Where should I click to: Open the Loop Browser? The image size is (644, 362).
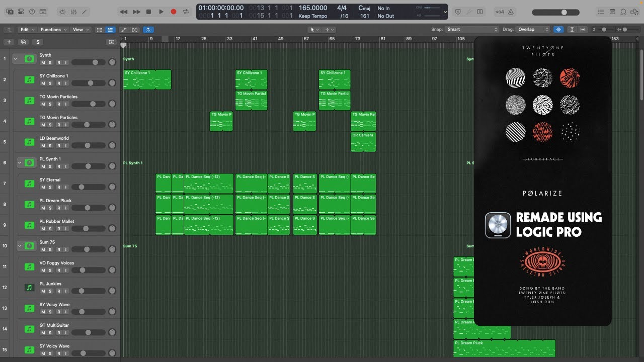tap(624, 12)
